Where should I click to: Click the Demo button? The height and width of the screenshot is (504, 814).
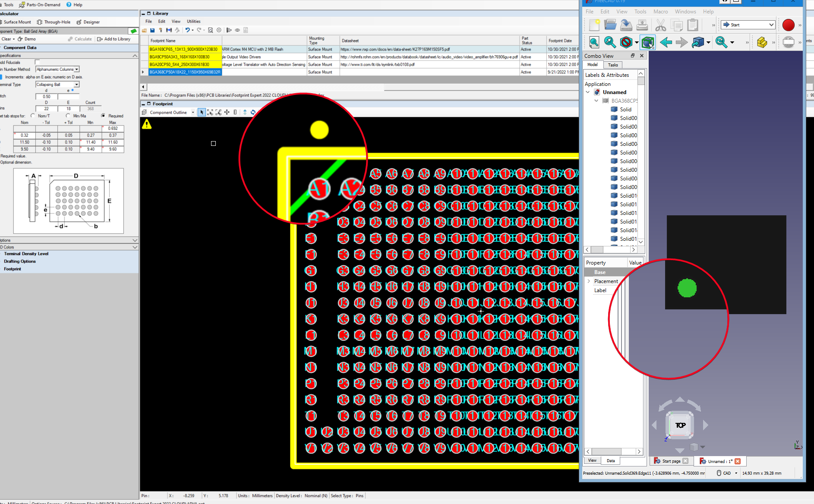pos(27,39)
